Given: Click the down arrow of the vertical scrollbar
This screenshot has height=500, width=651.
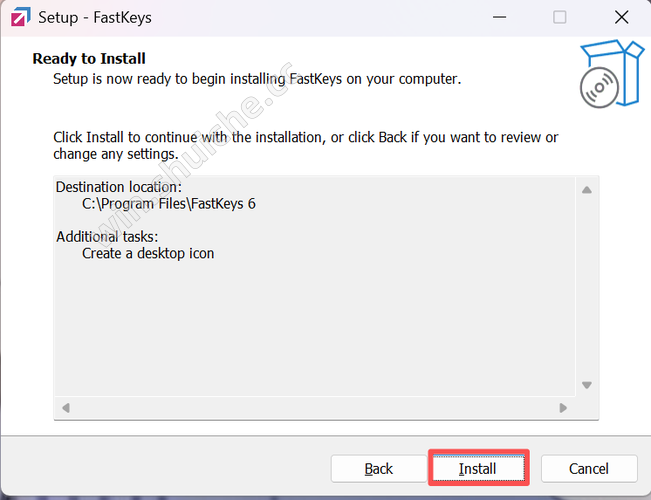Looking at the screenshot, I should click(x=587, y=384).
